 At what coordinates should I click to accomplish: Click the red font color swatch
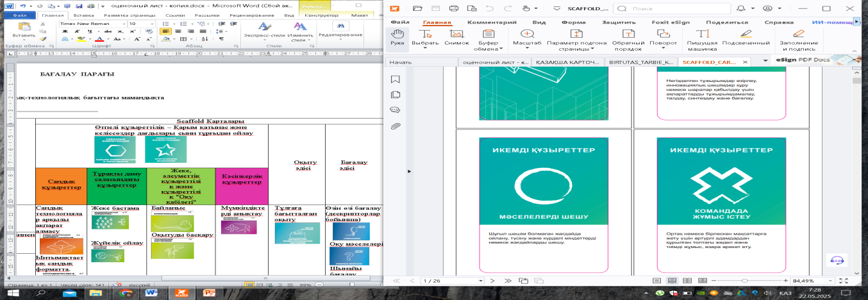click(x=99, y=38)
